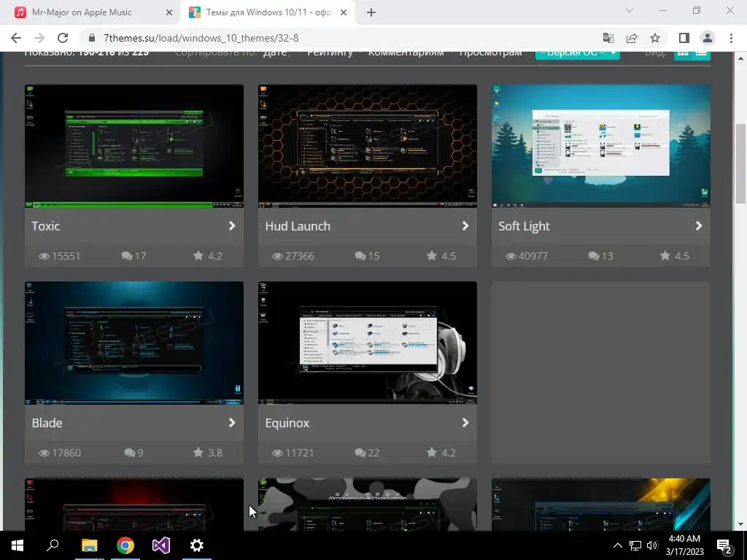Toggle the browser side panel
The image size is (747, 560).
(684, 38)
